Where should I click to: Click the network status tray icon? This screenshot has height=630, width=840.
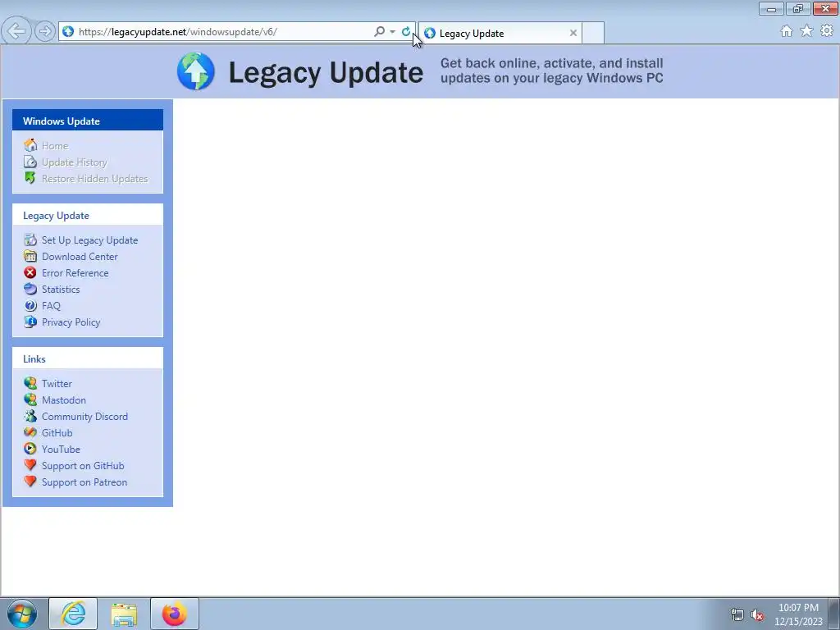(x=737, y=614)
